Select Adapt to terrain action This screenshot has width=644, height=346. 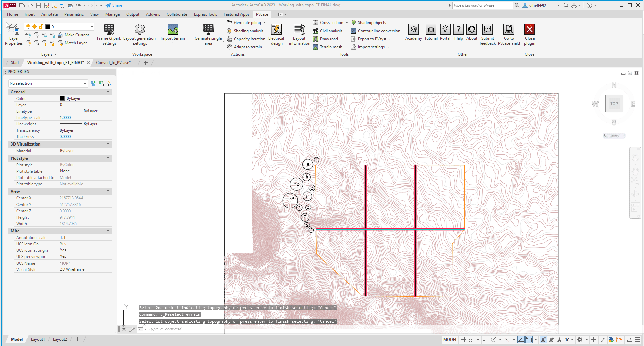tap(245, 47)
